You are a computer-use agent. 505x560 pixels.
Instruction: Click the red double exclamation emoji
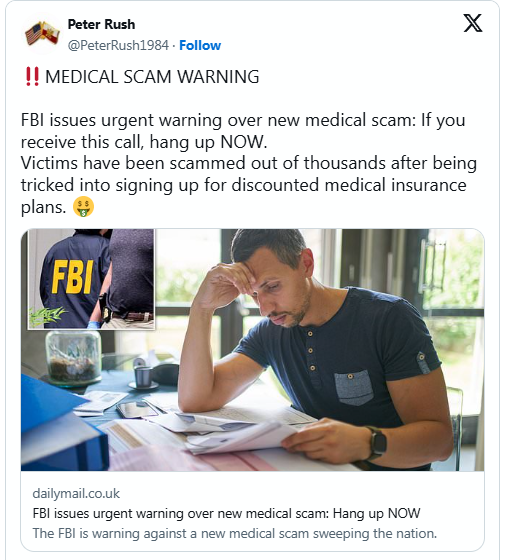pos(32,77)
